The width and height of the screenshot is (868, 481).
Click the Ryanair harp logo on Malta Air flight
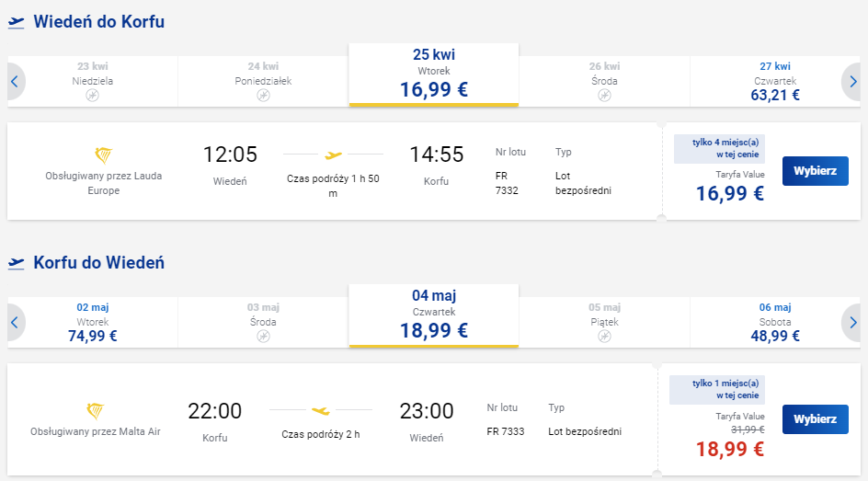click(x=96, y=411)
